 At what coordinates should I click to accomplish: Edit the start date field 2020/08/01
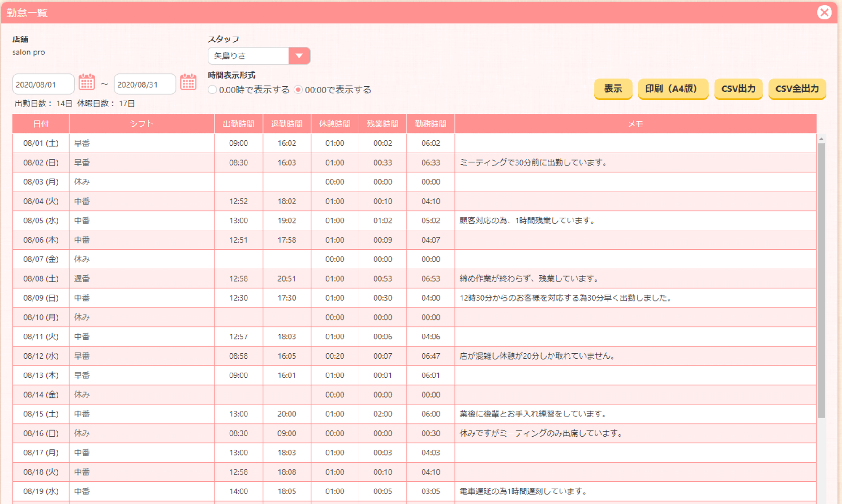(x=43, y=84)
